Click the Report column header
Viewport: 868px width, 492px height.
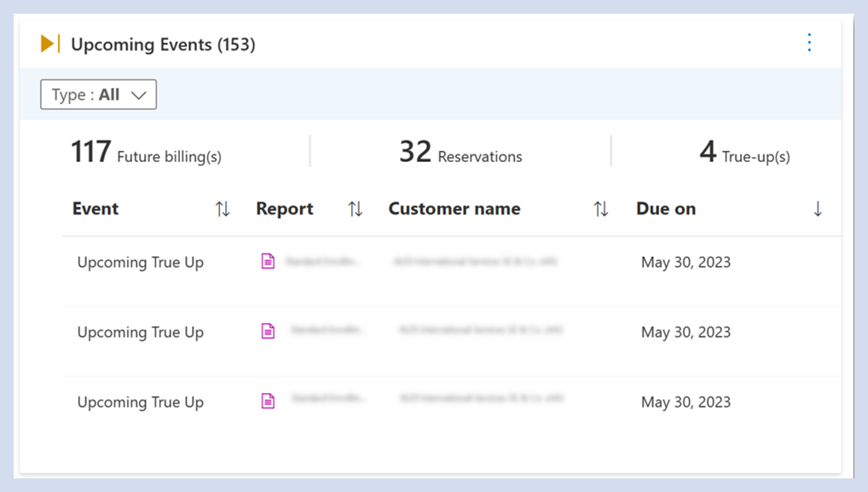[285, 209]
